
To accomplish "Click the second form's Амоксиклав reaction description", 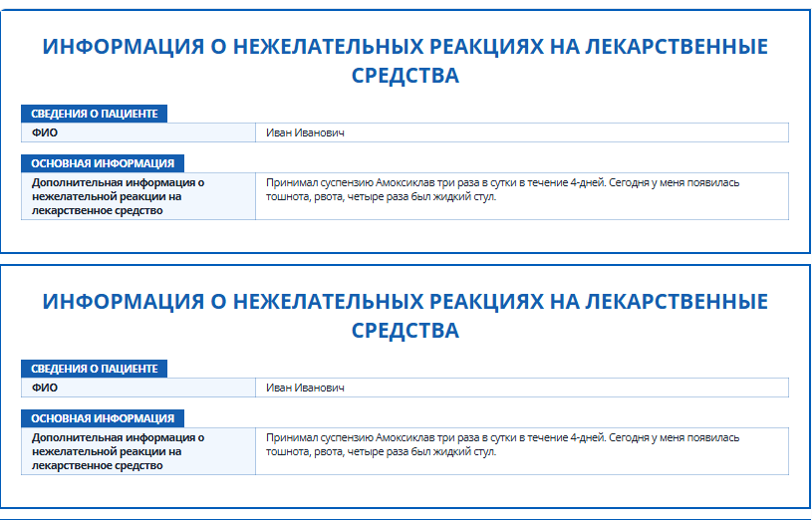I will point(502,444).
